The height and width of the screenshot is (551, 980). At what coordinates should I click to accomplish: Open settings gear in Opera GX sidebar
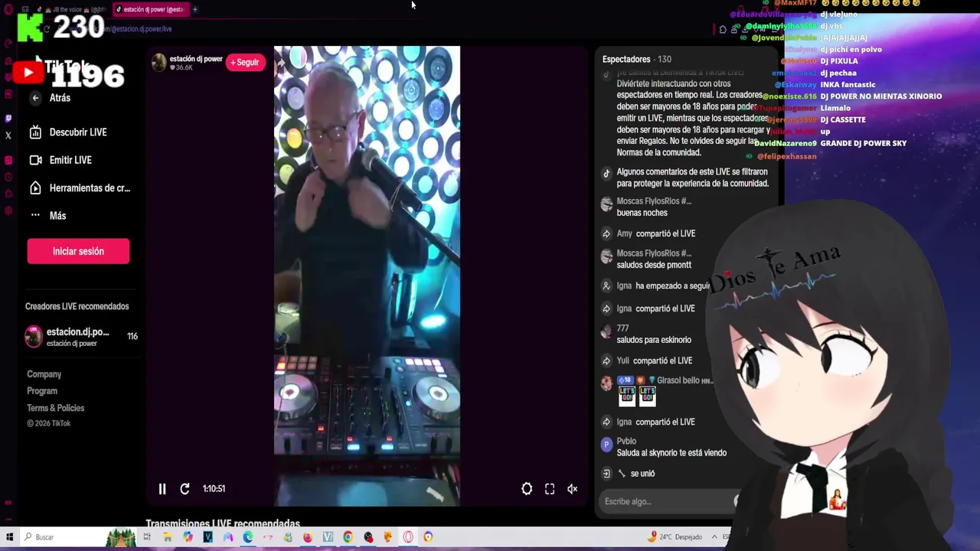(x=8, y=211)
